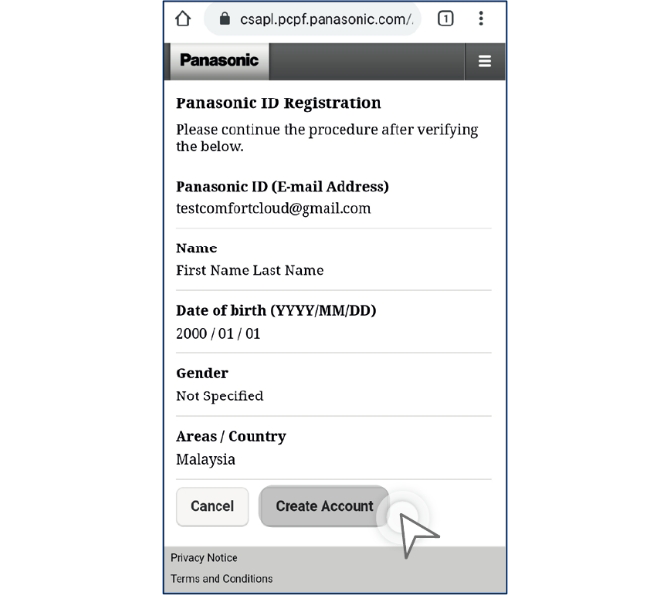Click the Panasonic logo
This screenshot has height=595, width=670.
pyautogui.click(x=219, y=60)
